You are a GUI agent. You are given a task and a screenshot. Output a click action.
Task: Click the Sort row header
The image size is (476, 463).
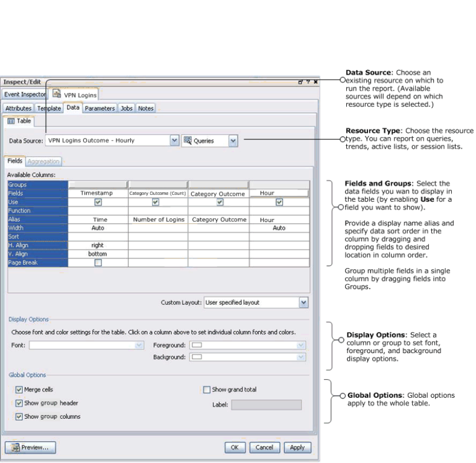coord(37,237)
